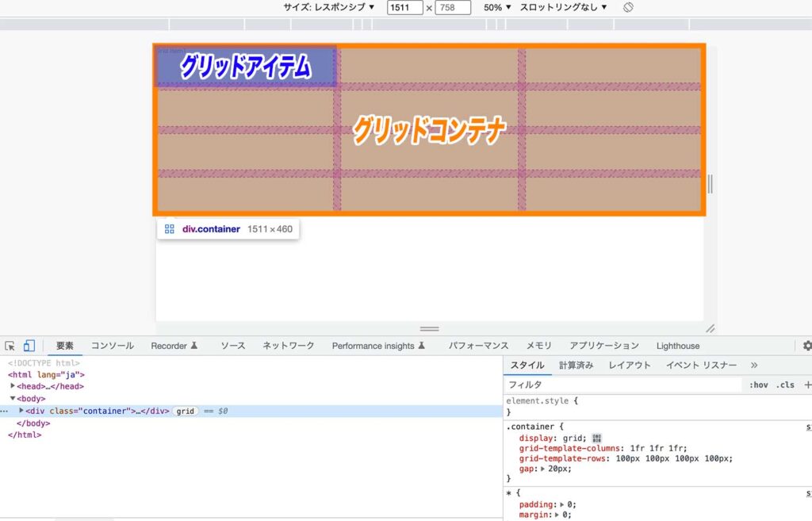Open the .cls class editor toggle
812x521 pixels.
[x=786, y=385]
